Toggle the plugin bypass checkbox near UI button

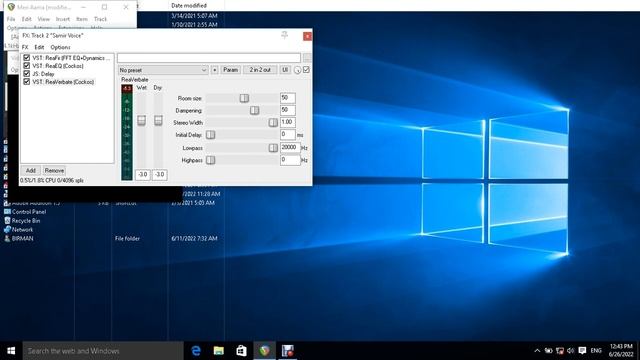pos(306,70)
